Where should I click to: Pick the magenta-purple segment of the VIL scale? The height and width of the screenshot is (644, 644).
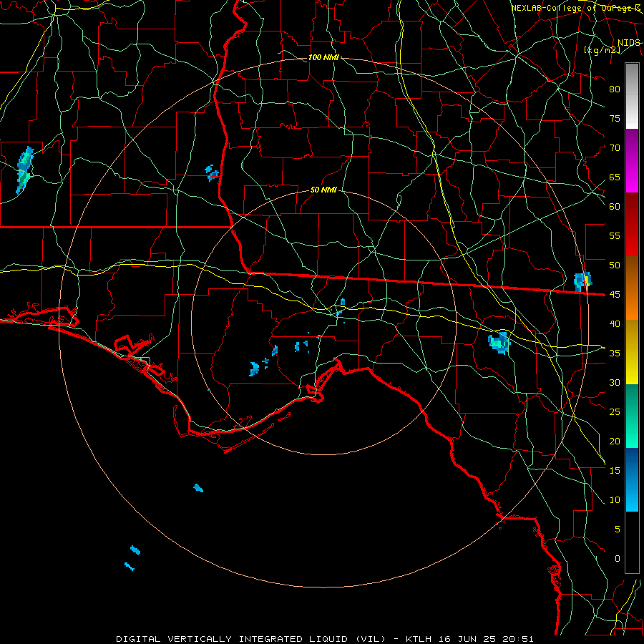tap(632, 161)
